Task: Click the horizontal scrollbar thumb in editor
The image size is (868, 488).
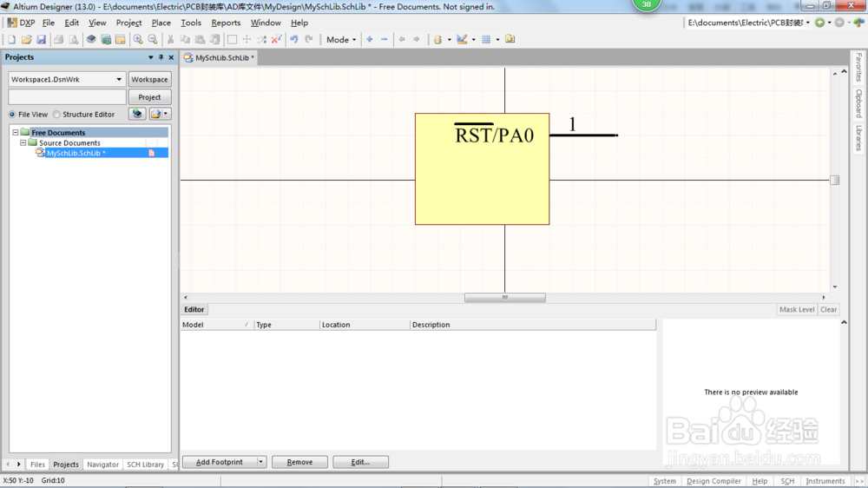Action: [505, 298]
